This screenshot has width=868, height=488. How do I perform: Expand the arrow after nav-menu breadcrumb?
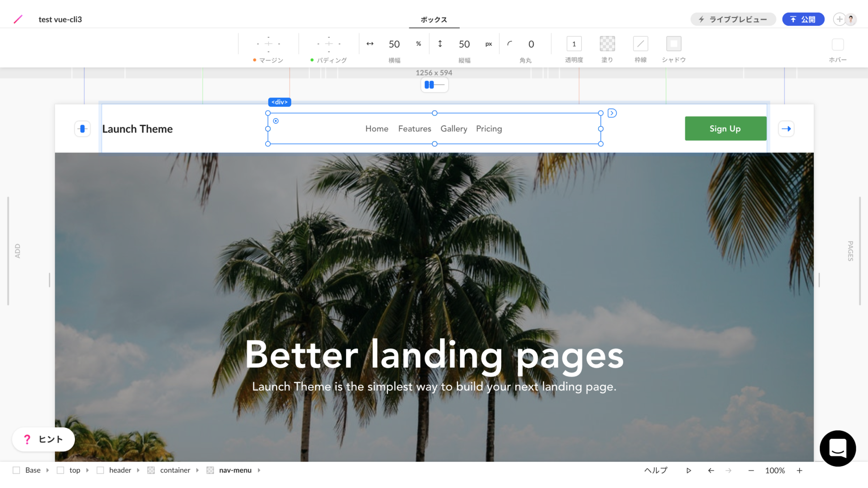(x=259, y=470)
